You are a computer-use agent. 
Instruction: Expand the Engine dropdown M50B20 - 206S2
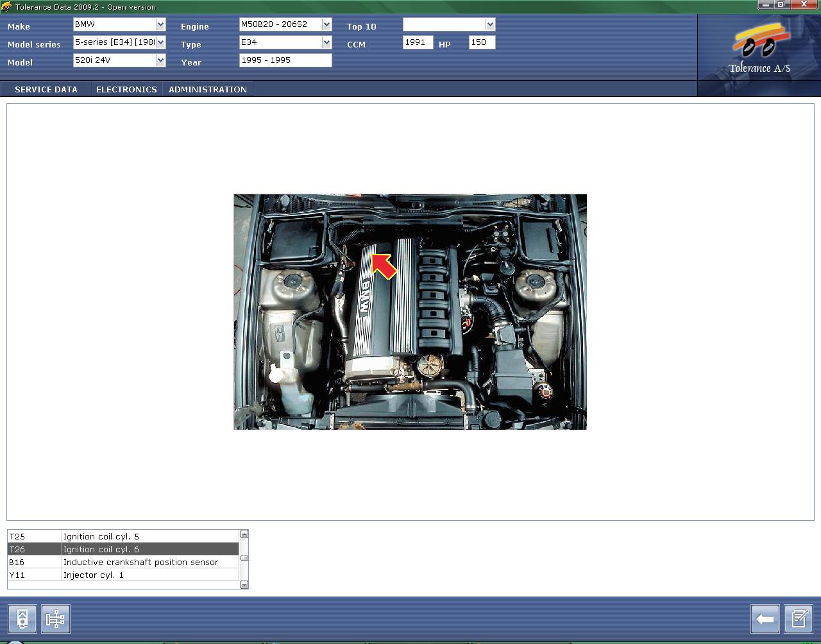pyautogui.click(x=326, y=24)
